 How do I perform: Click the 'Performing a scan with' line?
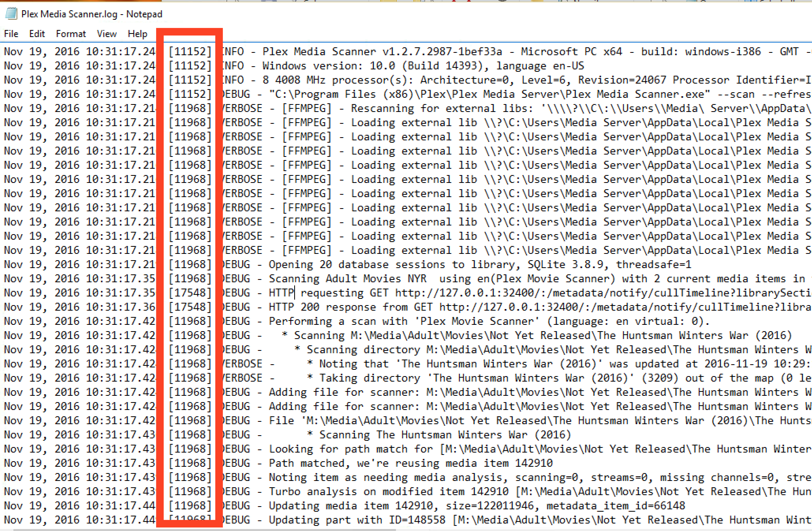click(339, 321)
